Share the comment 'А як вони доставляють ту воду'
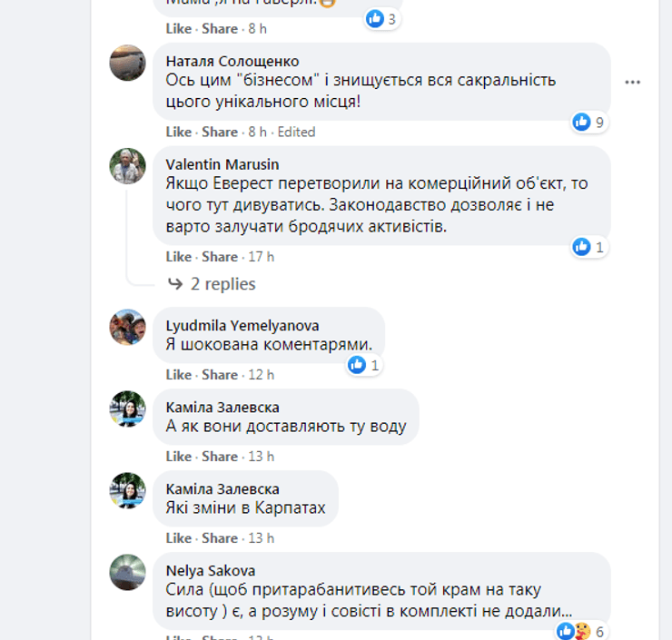 click(x=220, y=457)
